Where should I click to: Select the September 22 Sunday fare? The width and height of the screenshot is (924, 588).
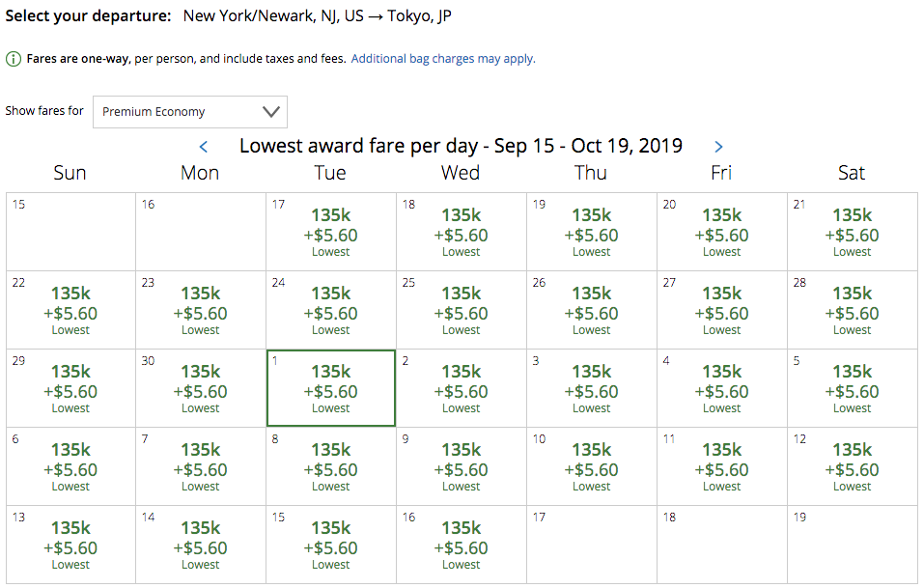tap(70, 310)
